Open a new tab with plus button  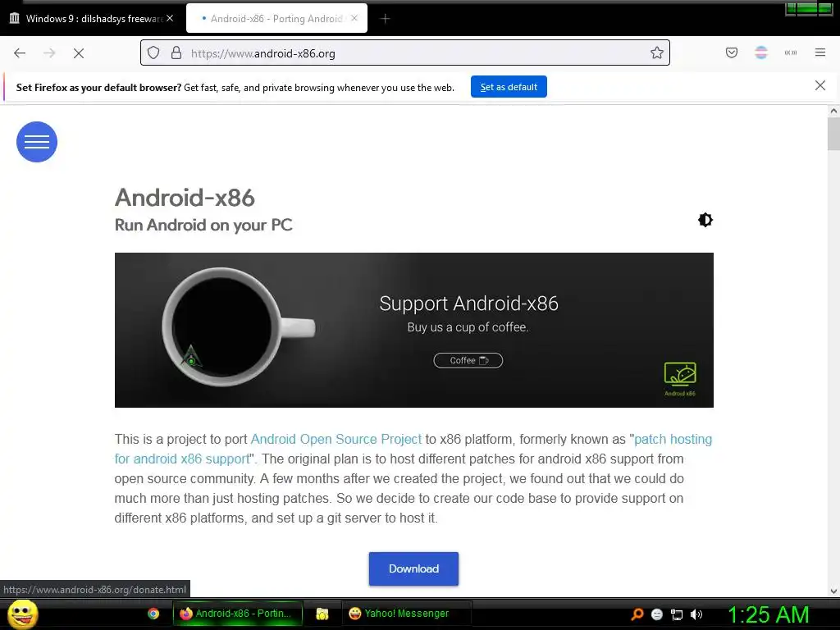coord(386,19)
